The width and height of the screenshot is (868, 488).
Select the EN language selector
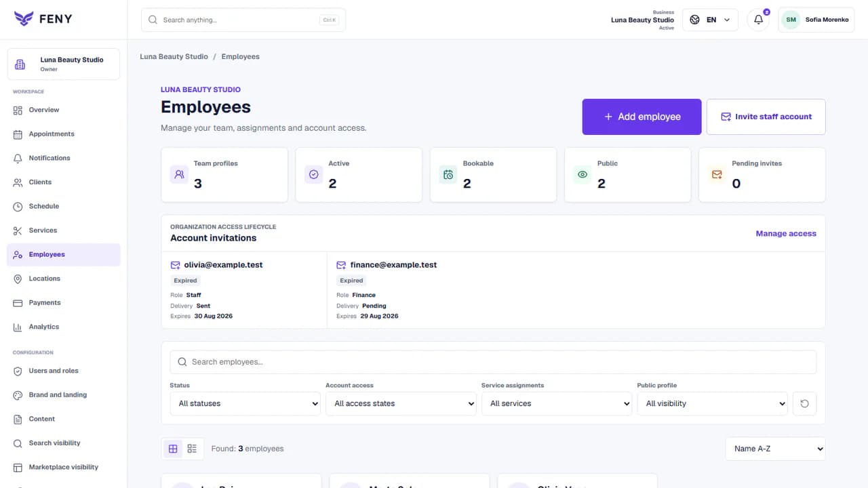click(710, 20)
